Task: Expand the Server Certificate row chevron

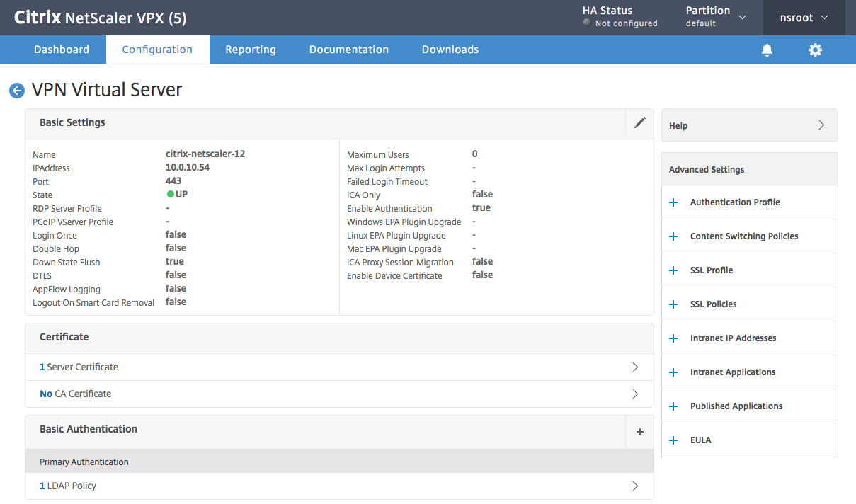Action: (635, 367)
